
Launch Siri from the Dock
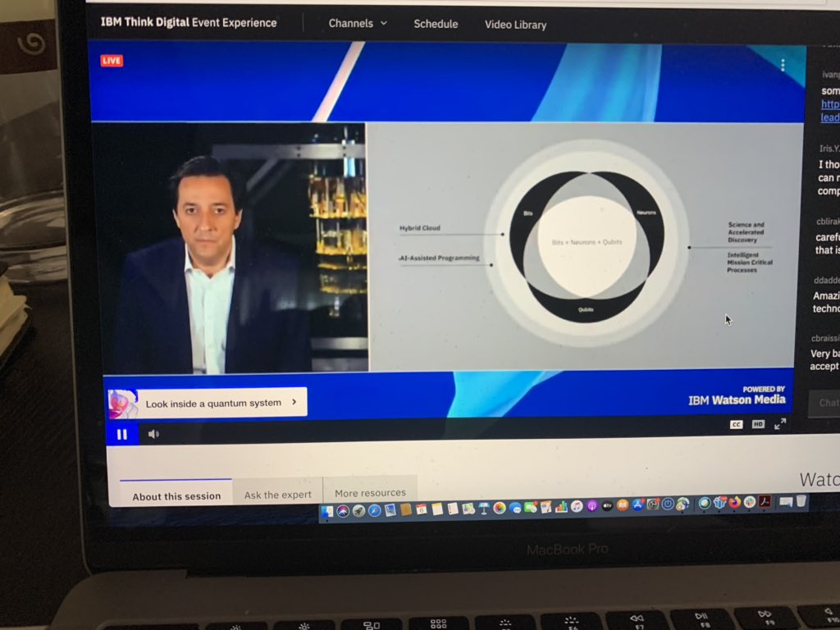coord(343,511)
